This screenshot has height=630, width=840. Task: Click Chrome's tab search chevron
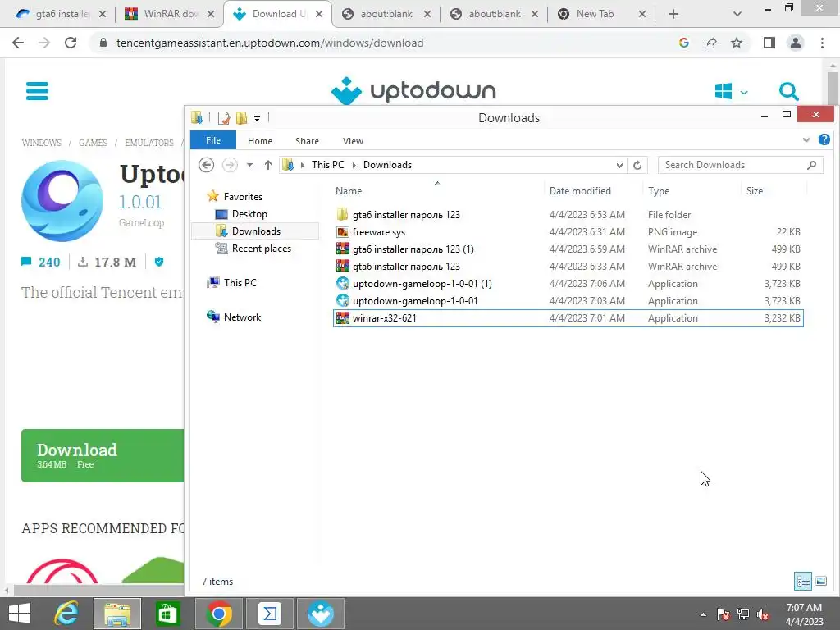coord(737,15)
